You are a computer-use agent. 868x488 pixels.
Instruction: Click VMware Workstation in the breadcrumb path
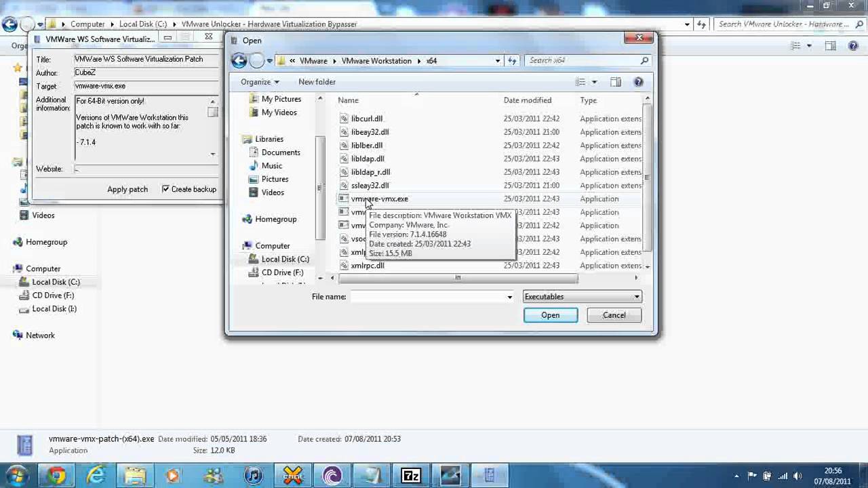pos(376,60)
